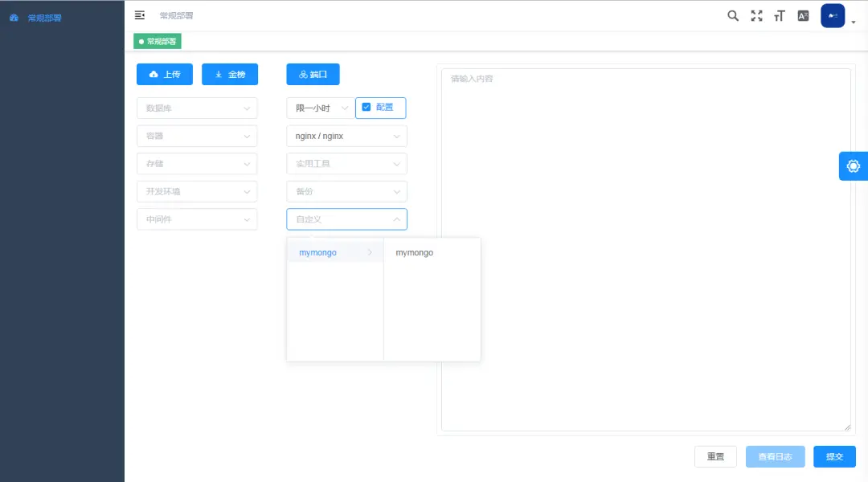Expand the 数据库 dropdown
The width and height of the screenshot is (868, 482).
coord(197,108)
